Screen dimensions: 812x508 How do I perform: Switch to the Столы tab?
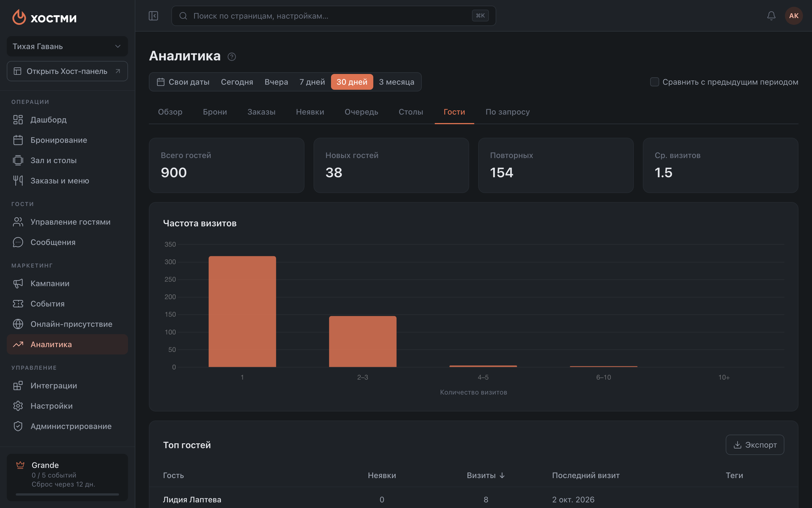pyautogui.click(x=411, y=112)
